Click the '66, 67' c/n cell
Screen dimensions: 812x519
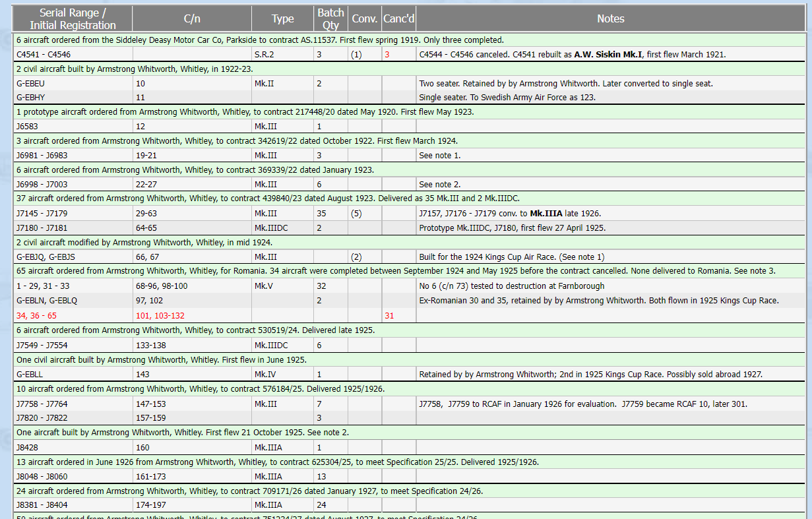[x=192, y=257]
